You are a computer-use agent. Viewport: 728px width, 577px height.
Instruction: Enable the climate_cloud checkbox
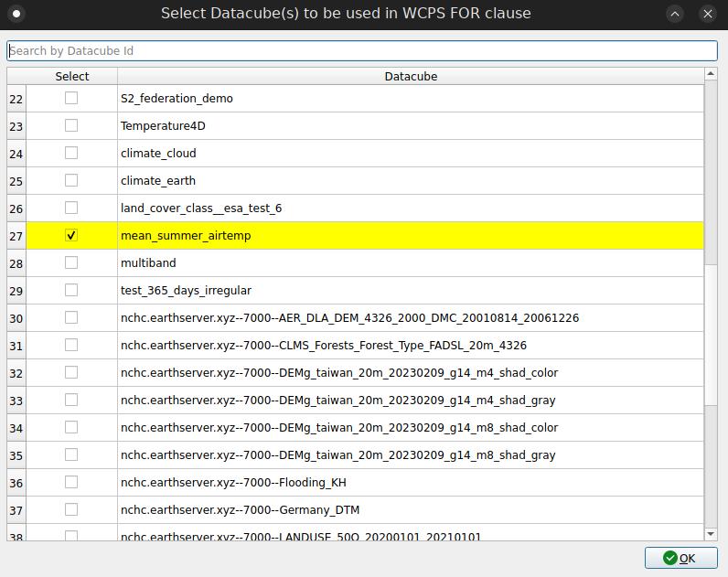(71, 153)
